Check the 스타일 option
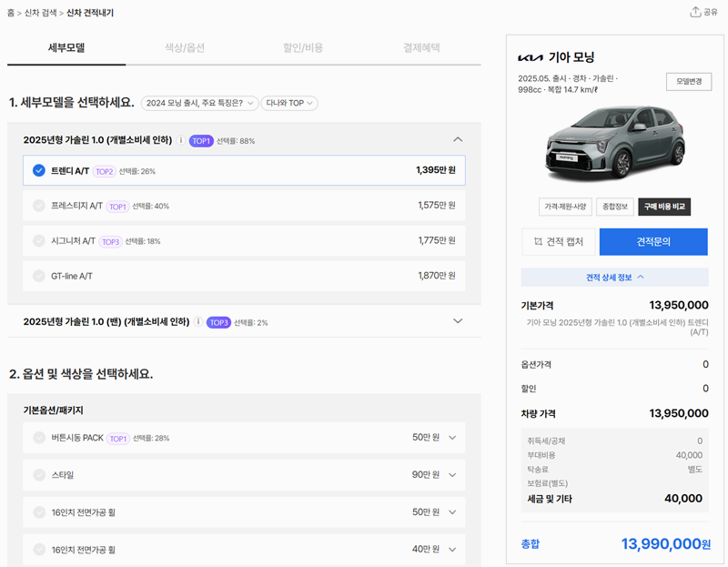728x567 pixels. click(39, 474)
